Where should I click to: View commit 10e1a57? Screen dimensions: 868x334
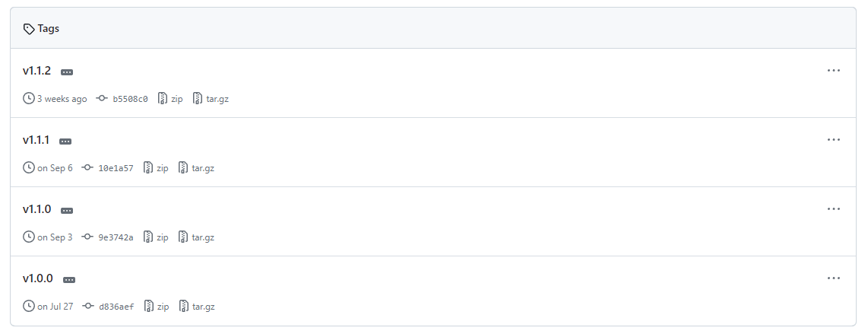pos(116,168)
